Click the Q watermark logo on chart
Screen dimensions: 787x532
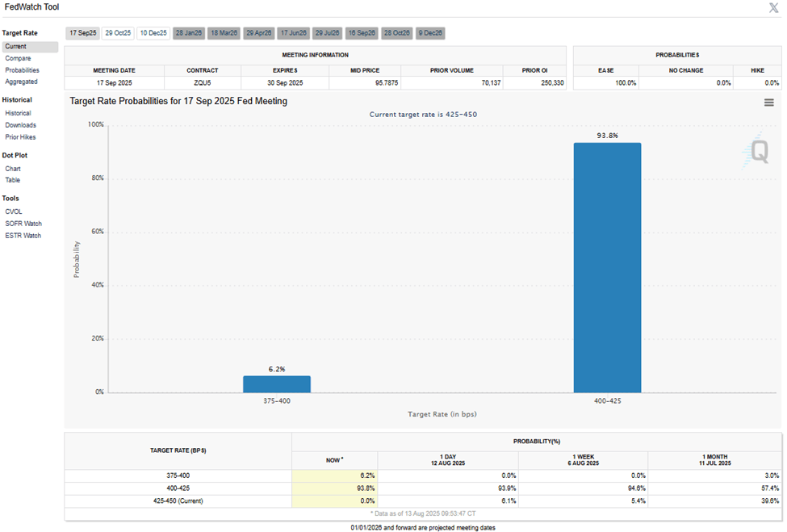coord(758,152)
